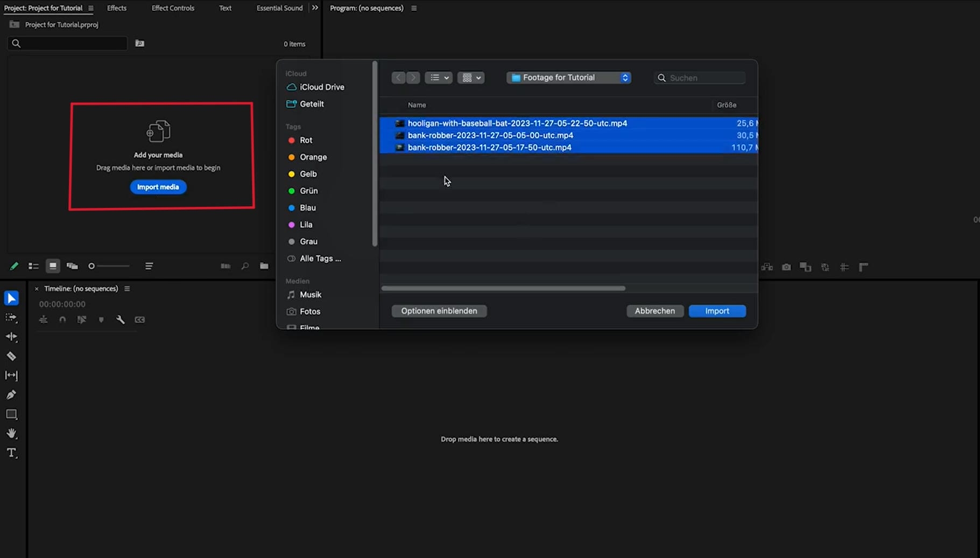Toggle Captions track options CC
This screenshot has height=558, width=980.
coord(140,320)
